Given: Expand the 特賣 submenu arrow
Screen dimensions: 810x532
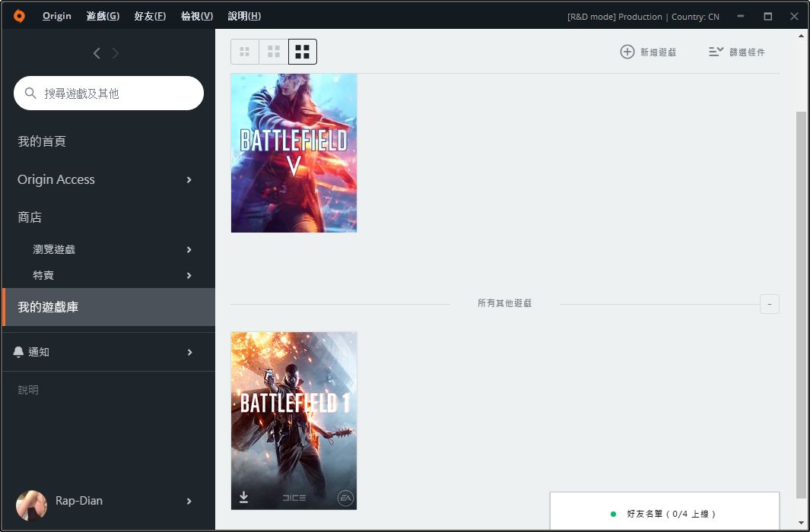Looking at the screenshot, I should 189,276.
